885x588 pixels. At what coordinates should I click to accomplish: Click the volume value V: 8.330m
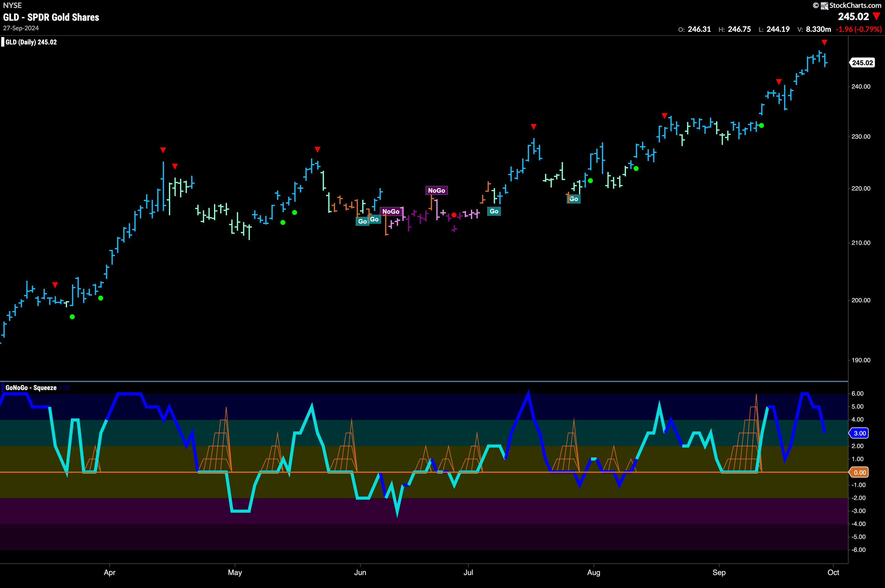(x=814, y=29)
